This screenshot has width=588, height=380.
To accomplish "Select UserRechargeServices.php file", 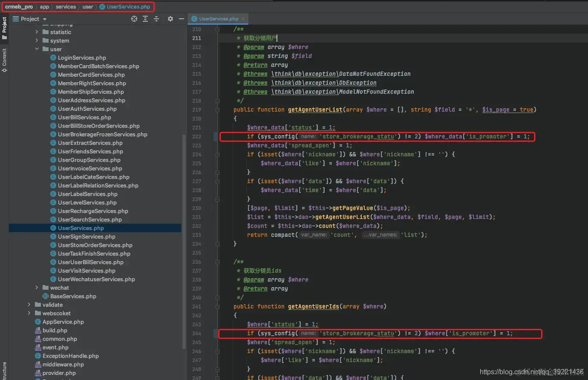I will [93, 211].
